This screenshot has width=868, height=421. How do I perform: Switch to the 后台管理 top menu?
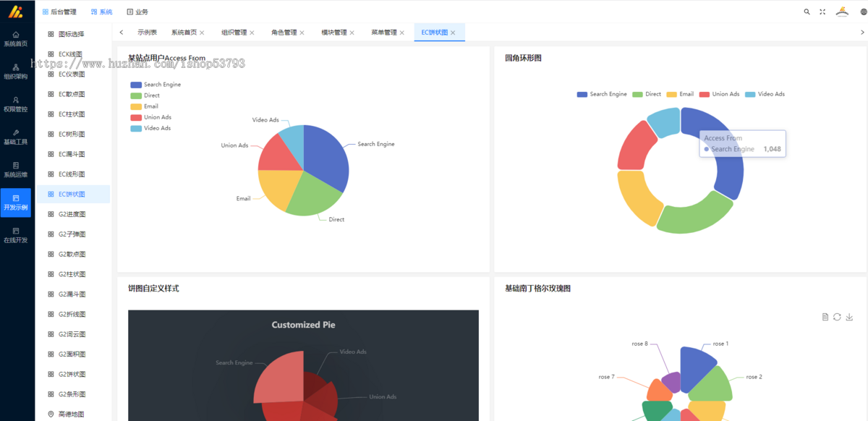pyautogui.click(x=59, y=12)
